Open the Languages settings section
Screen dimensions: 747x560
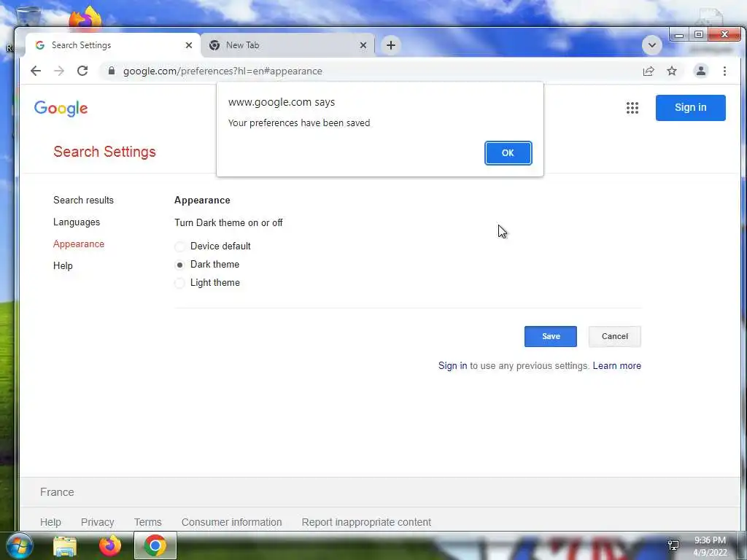77,222
